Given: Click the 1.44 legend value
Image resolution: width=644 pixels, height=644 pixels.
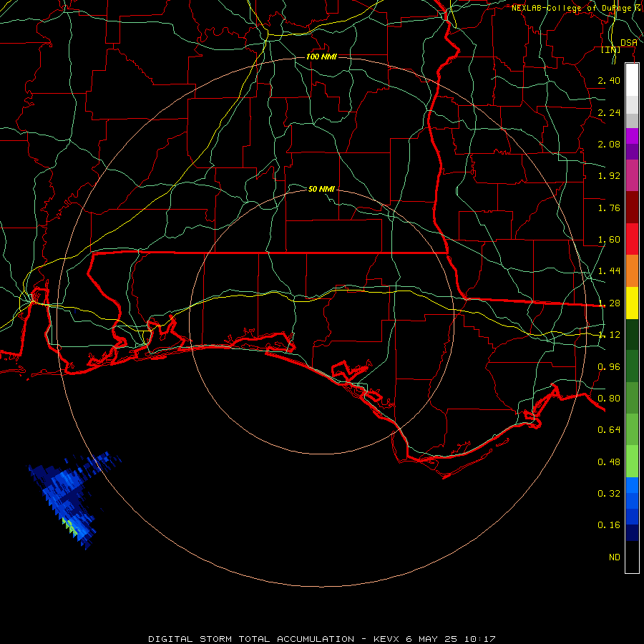Looking at the screenshot, I should coord(609,271).
